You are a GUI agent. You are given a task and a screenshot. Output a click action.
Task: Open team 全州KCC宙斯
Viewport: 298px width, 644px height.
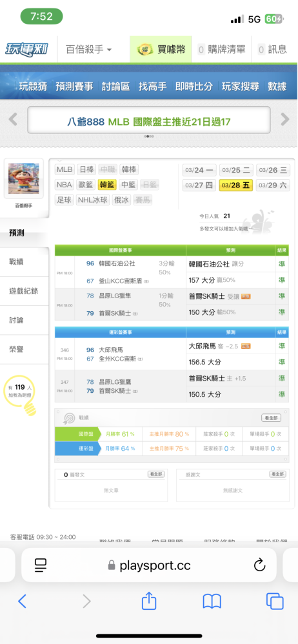[117, 359]
